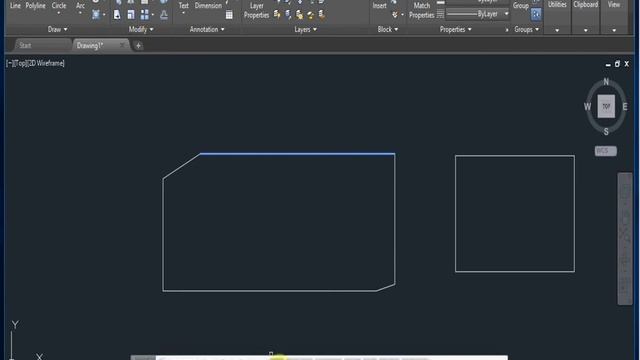Screen dimensions: 640x360
Task: Click the Insert block tool
Action: tap(380, 5)
